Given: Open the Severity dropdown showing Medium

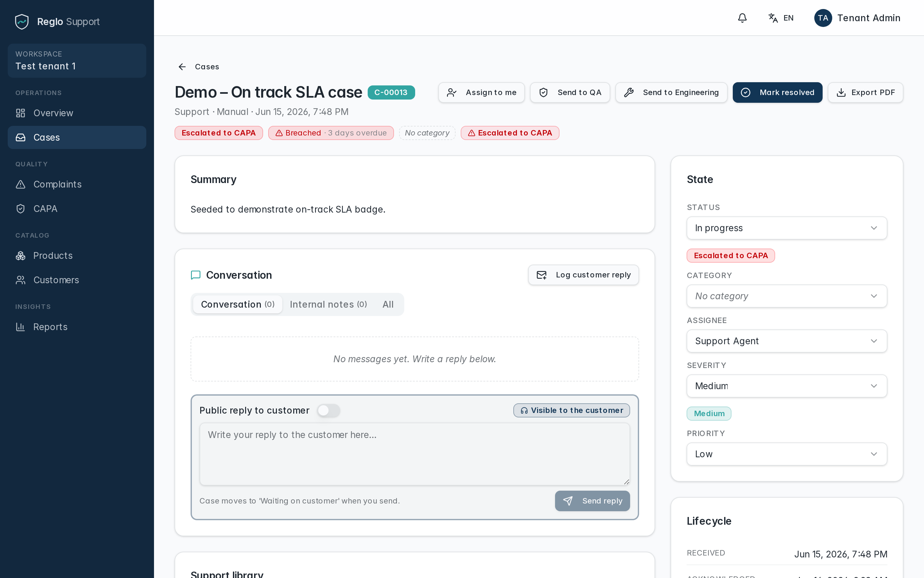Looking at the screenshot, I should 787,386.
